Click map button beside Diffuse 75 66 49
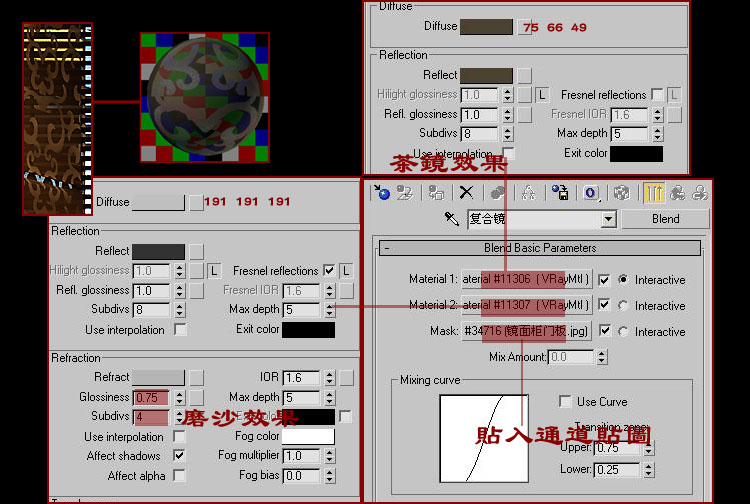Screen dimensions: 750x504 coord(525,27)
